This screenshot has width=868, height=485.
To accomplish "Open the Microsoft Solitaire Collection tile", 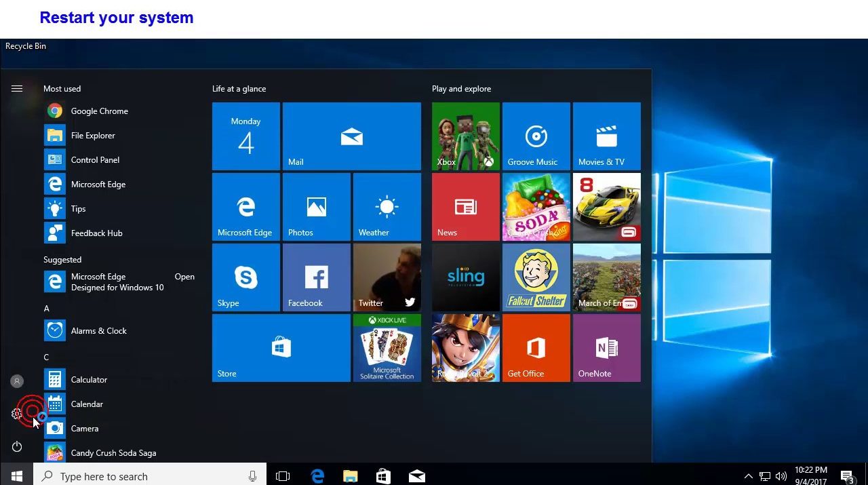I will (x=387, y=348).
